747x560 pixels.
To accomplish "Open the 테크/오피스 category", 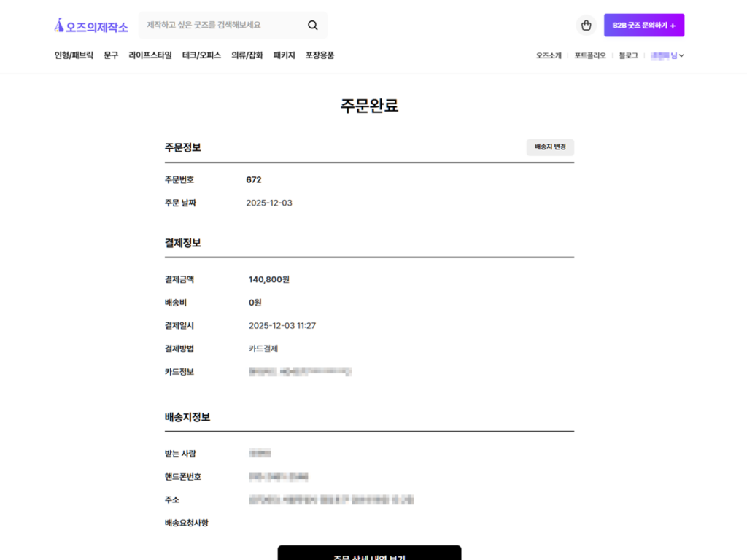I will click(201, 55).
